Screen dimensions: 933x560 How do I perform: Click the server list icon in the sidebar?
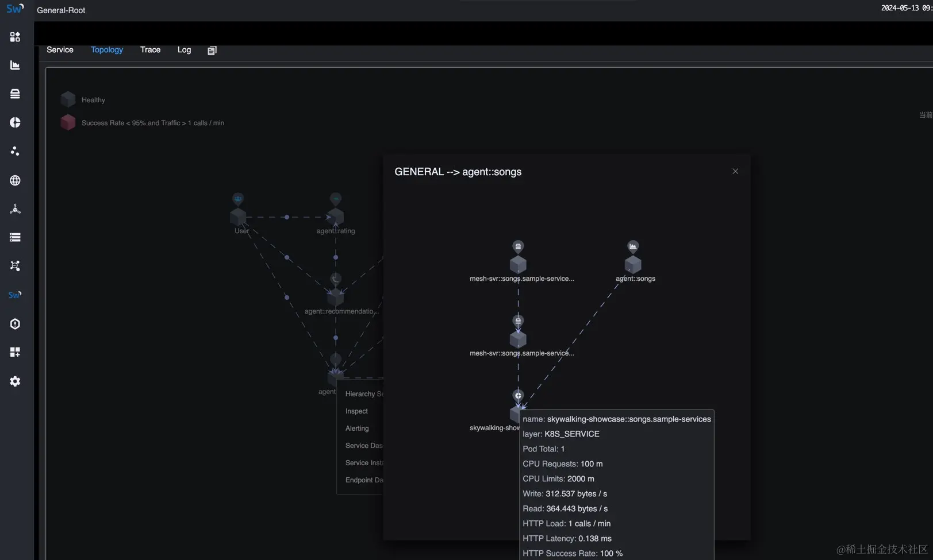(x=15, y=237)
